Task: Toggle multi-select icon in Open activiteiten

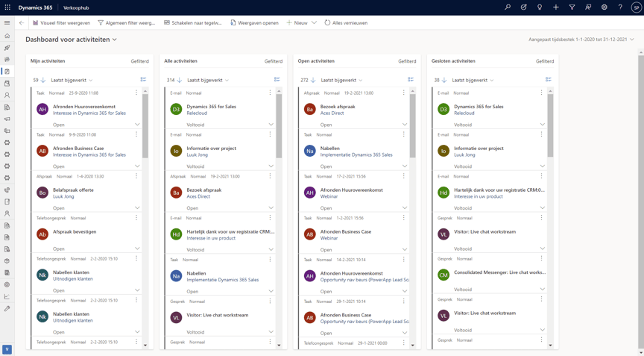Action: [411, 79]
